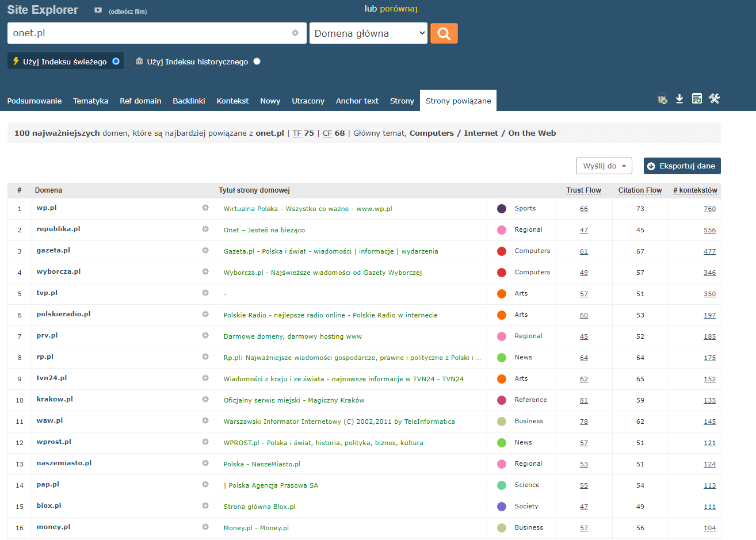
Task: Click the TF abbreviation in summary bar
Action: [x=297, y=133]
